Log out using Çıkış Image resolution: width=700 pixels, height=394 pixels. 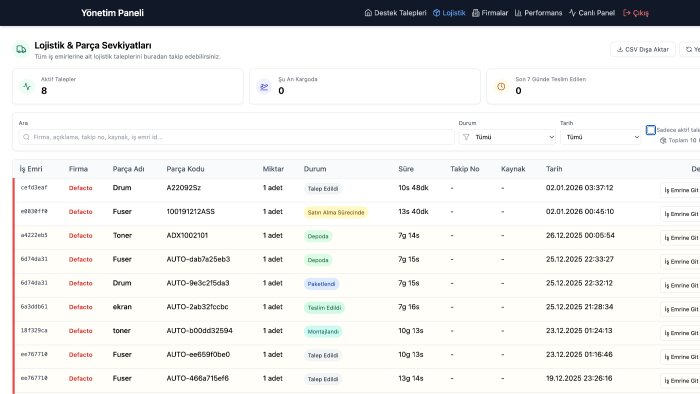click(636, 13)
